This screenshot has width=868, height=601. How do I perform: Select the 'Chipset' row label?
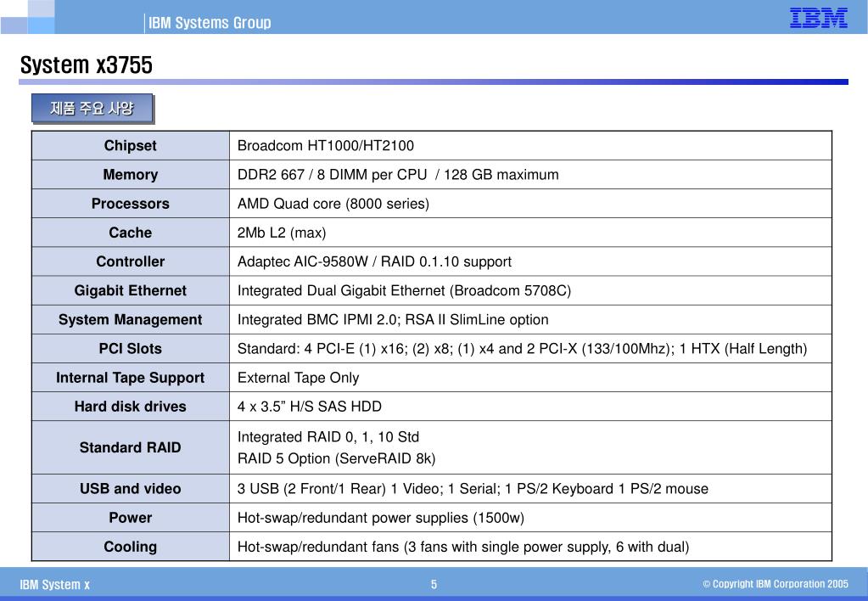130,146
